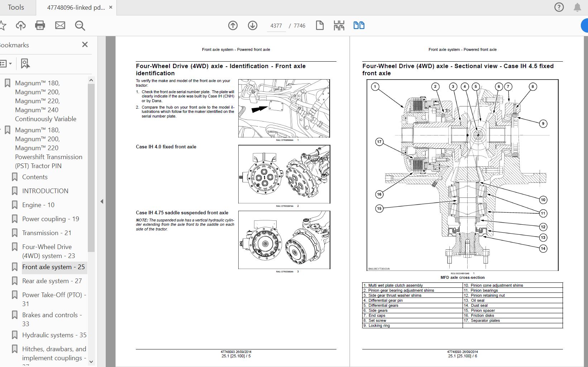Open the search magnifier tool
This screenshot has height=367, width=588.
[80, 25]
